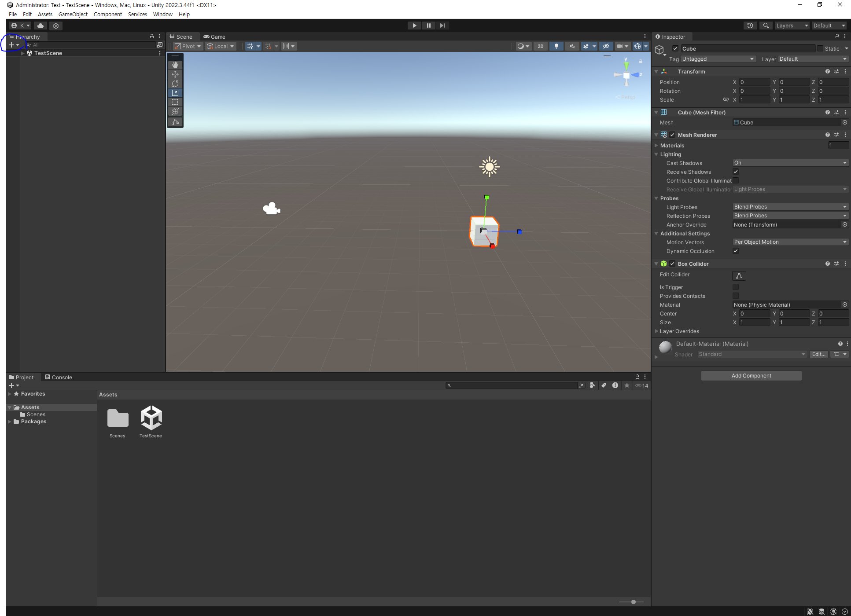Click the Play button
Viewport: 851px width, 616px height.
click(x=414, y=26)
